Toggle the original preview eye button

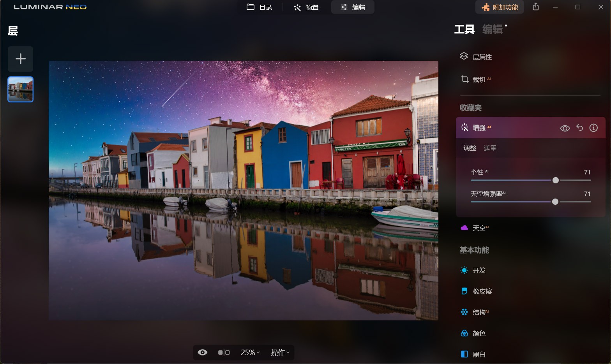click(x=203, y=352)
